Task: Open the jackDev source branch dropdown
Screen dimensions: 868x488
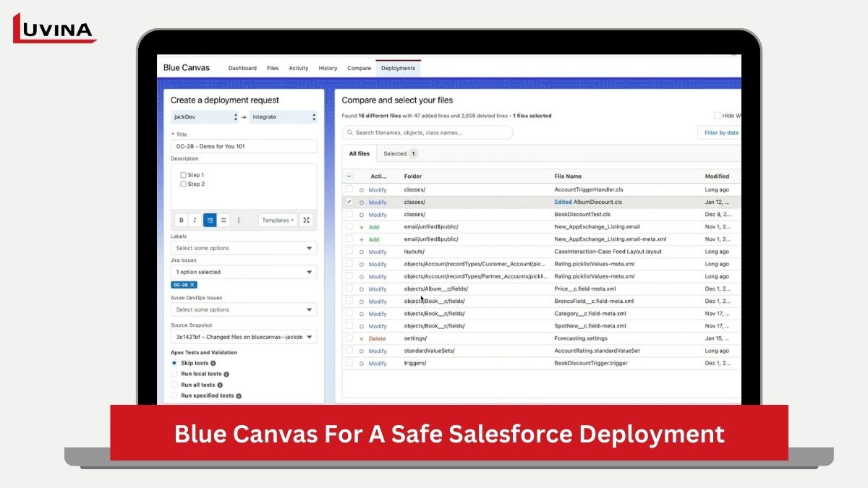Action: (205, 117)
